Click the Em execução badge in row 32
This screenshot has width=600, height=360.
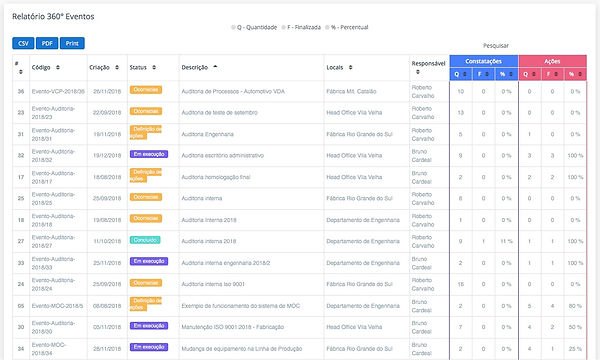point(149,154)
